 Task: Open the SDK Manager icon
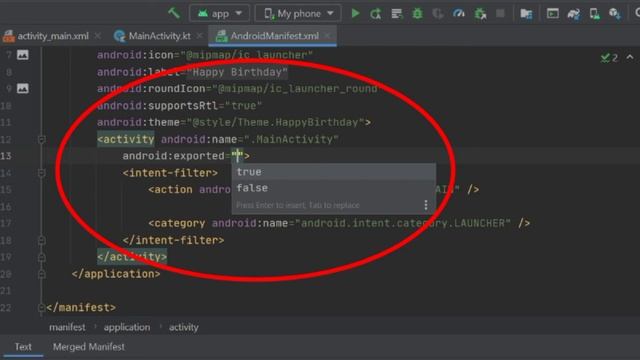[x=615, y=14]
